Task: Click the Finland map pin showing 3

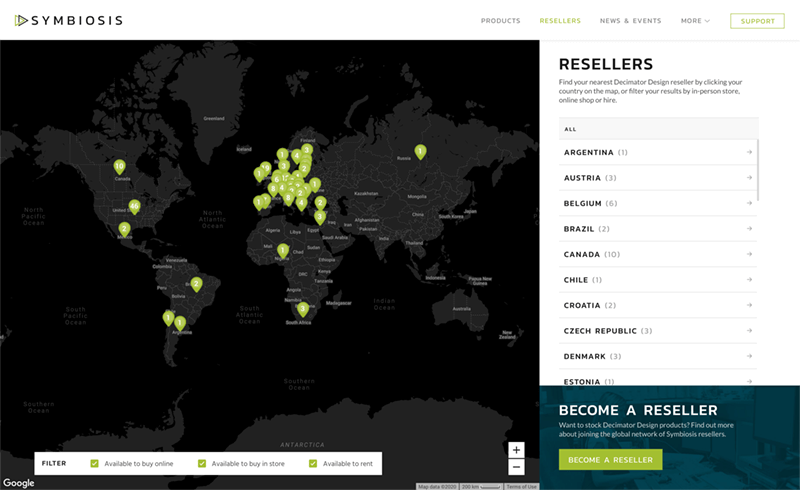Action: 307,150
